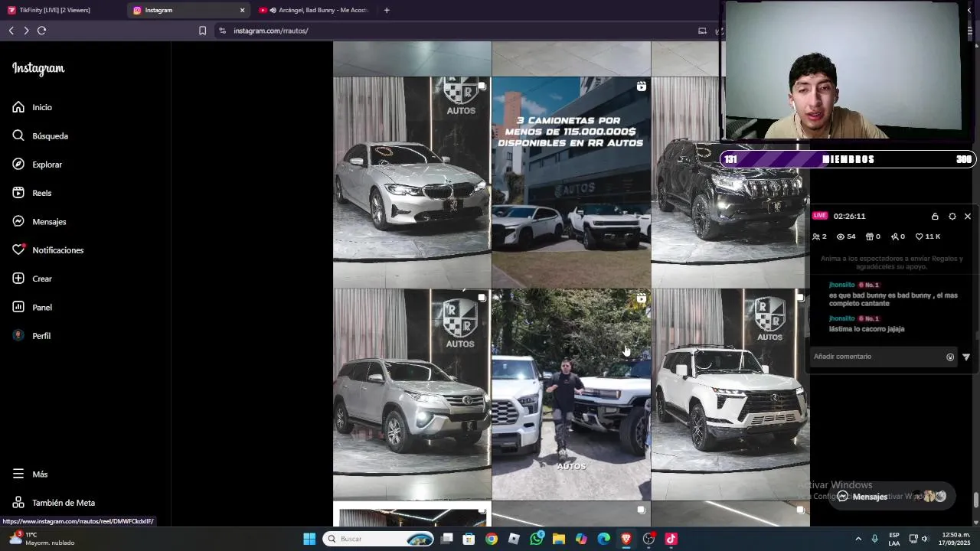This screenshot has width=980, height=551.
Task: Open the Mensajes messenger icon in sidebar
Action: [x=18, y=221]
